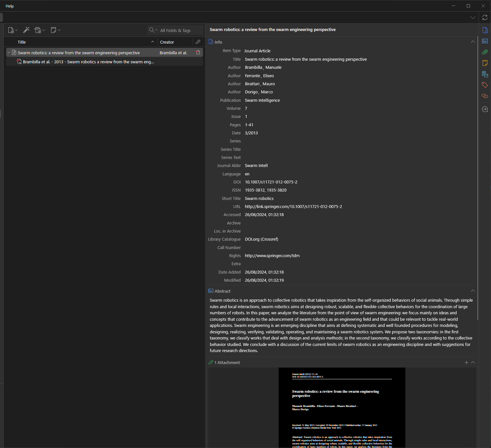Click the URL field label
Screen dimensions: 491x448
(x=237, y=206)
